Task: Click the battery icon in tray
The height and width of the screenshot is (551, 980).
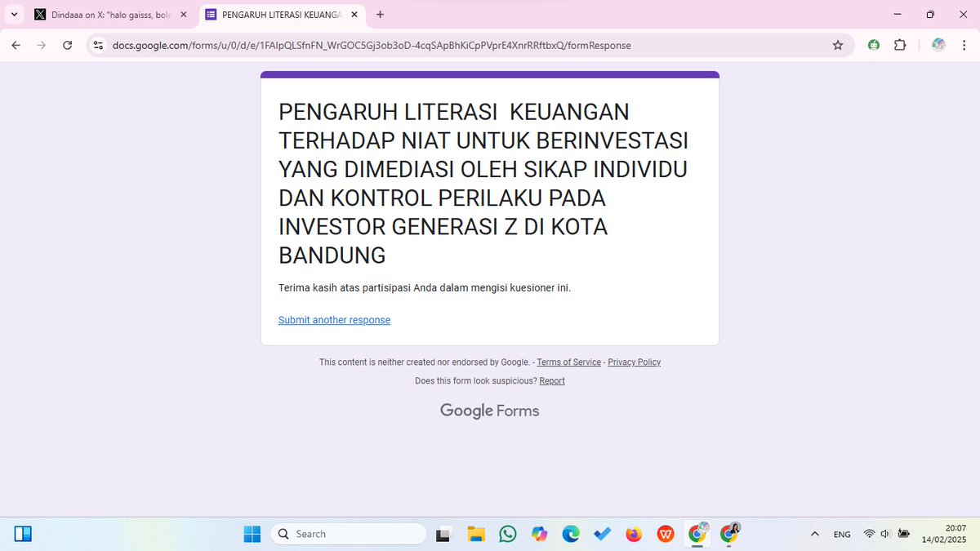Action: [904, 534]
